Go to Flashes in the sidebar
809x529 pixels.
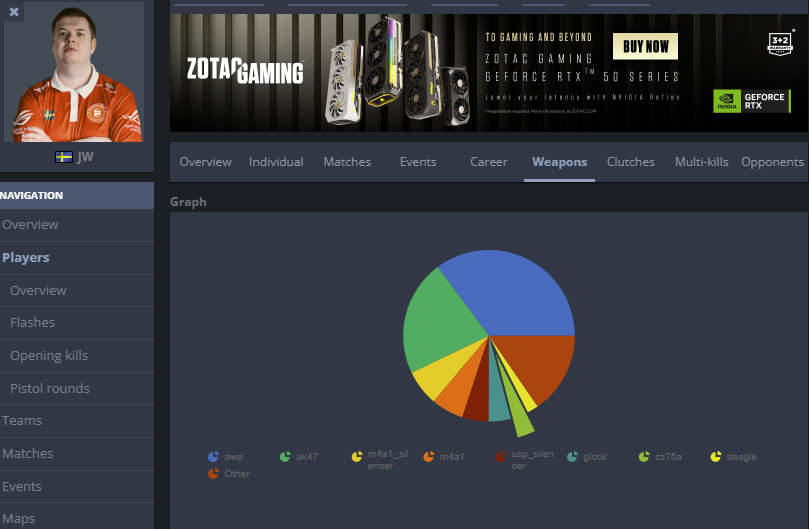tap(77, 323)
